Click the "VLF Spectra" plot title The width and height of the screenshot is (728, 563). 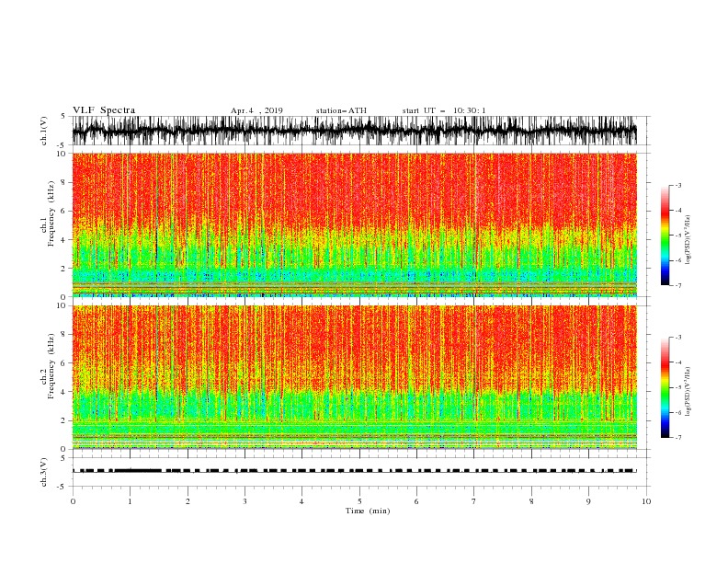104,110
